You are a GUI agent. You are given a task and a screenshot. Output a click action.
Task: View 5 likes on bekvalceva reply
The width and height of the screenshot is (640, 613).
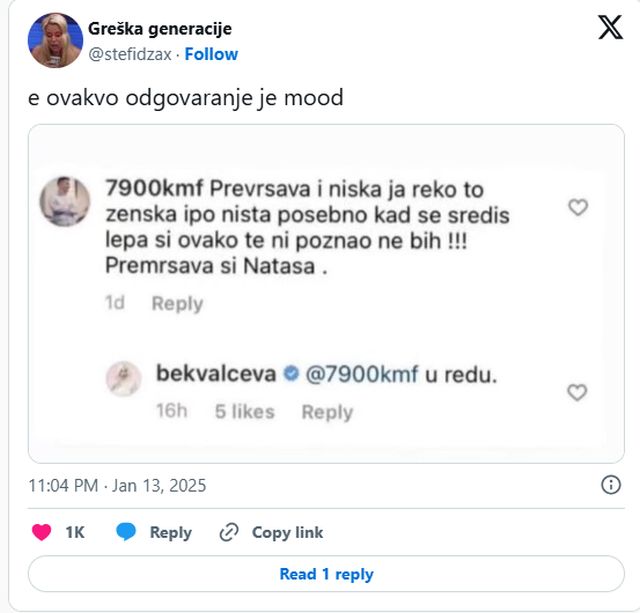tap(244, 411)
